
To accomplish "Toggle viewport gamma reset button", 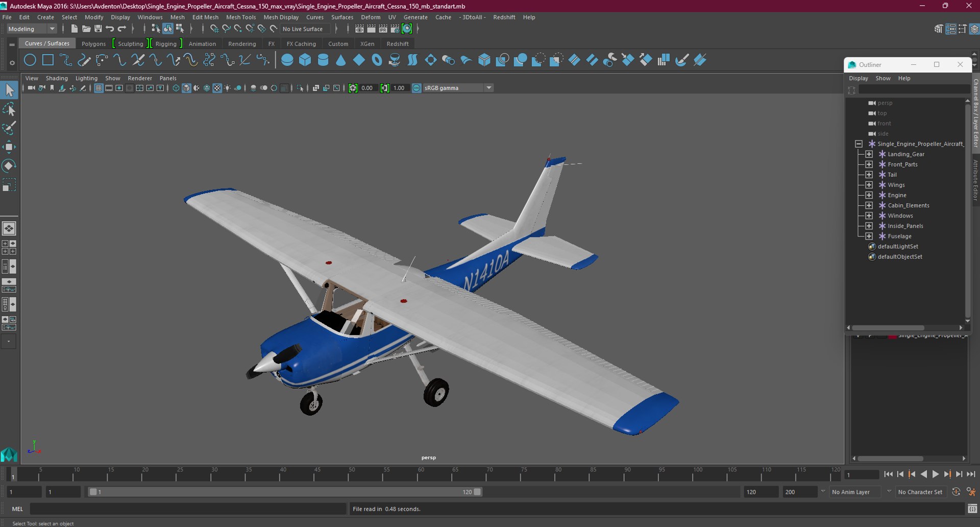I will [384, 88].
